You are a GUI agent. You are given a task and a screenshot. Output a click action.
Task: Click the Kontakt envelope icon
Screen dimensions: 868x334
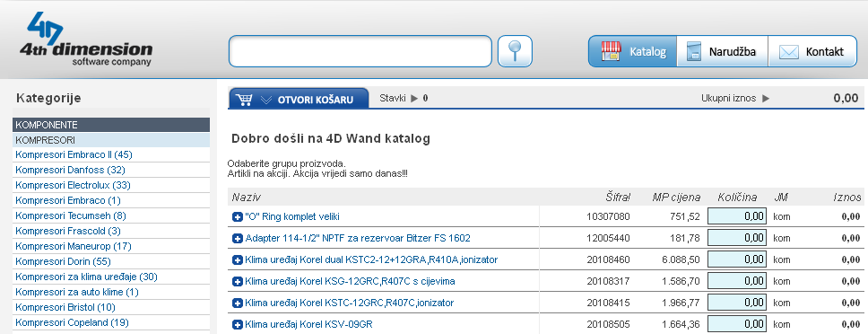pos(789,52)
